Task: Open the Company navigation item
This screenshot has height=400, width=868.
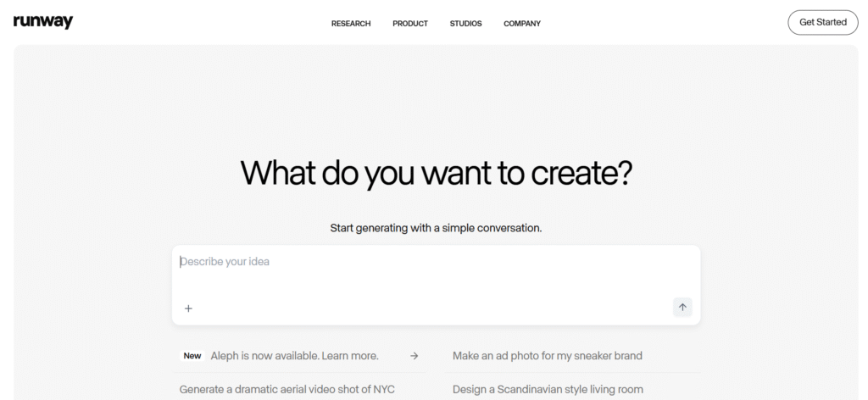Action: point(521,24)
